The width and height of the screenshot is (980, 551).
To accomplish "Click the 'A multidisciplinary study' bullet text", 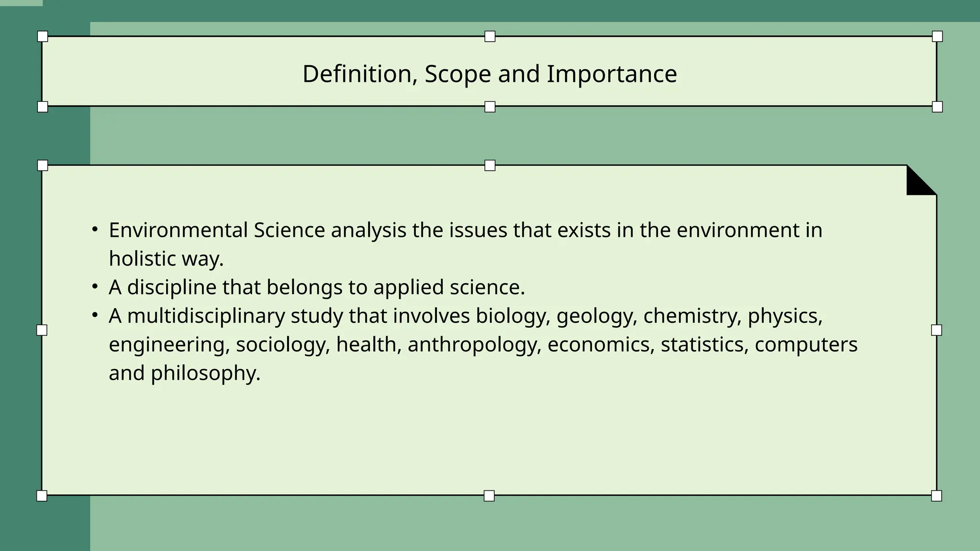I will (483, 344).
